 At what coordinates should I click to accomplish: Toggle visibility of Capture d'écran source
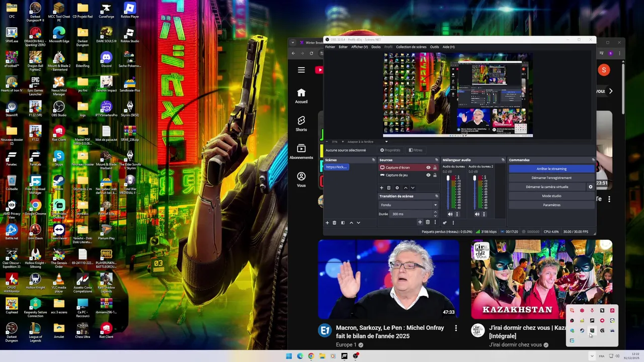[x=428, y=167]
